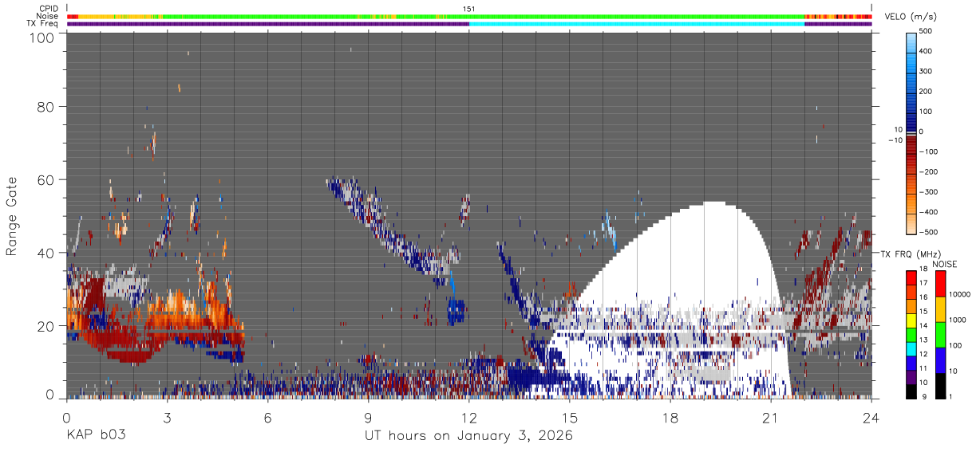
Task: Click the large white dome region near 19 UT
Action: coord(702,263)
